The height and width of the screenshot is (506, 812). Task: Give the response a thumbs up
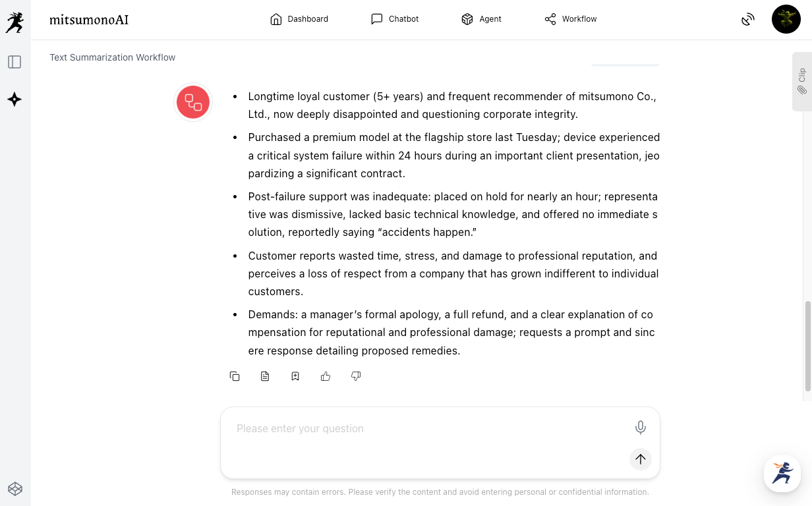tap(326, 376)
